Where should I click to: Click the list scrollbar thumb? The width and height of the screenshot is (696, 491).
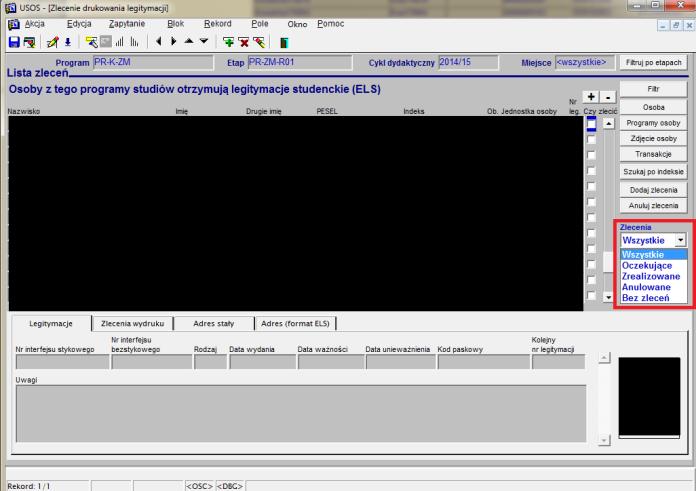click(609, 262)
